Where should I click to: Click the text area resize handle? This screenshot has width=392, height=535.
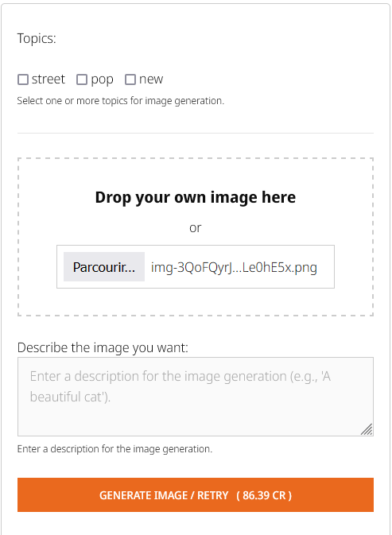367,429
